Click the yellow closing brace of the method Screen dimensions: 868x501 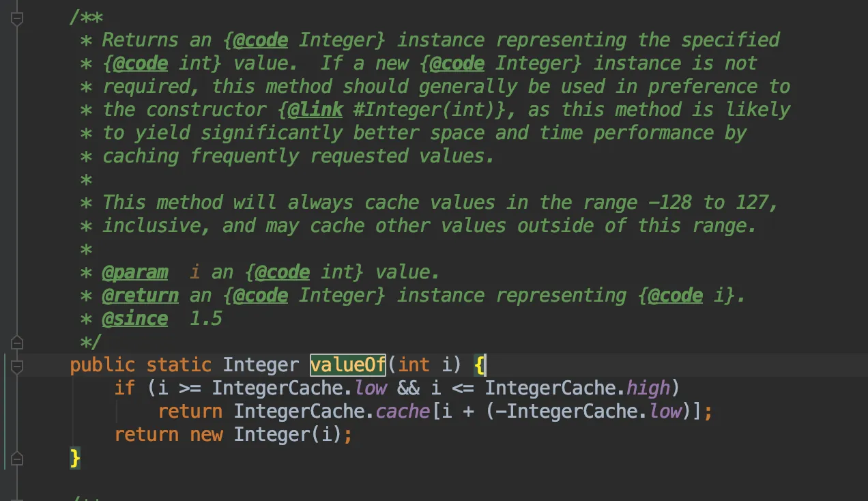[75, 457]
